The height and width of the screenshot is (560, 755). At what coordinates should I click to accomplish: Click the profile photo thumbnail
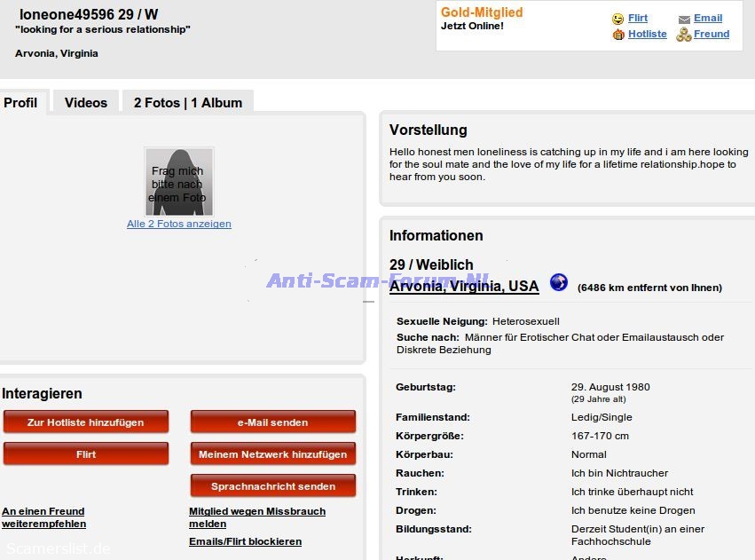coord(179,182)
